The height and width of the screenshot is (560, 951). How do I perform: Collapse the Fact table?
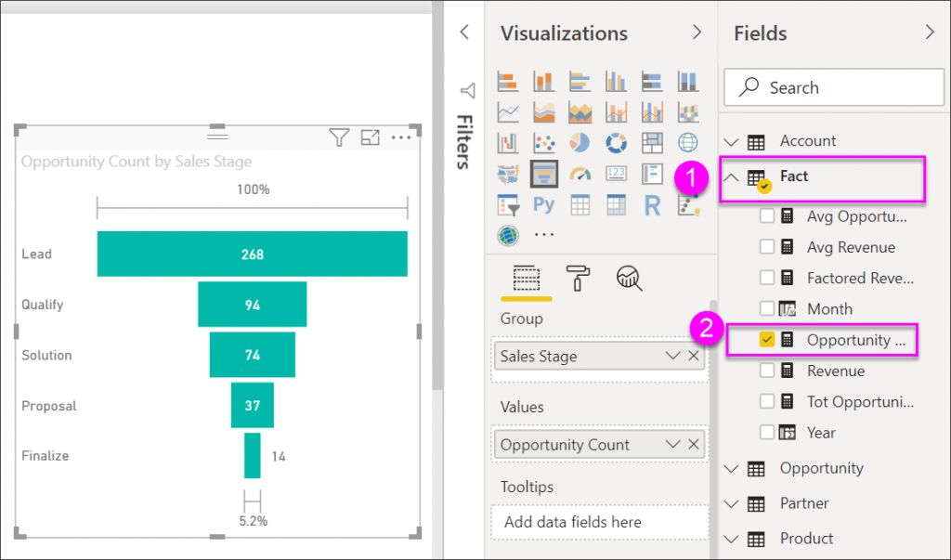coord(732,177)
